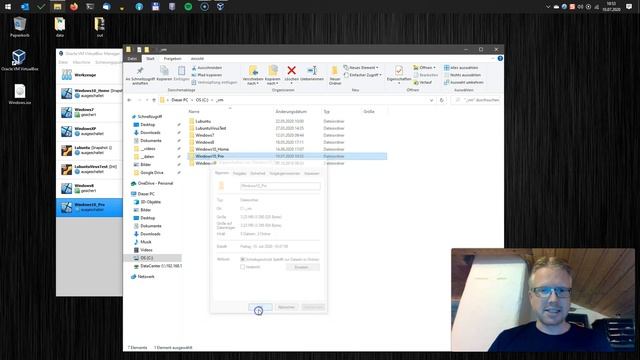
Task: Select the Windows.iso desktop file
Action: (20, 94)
